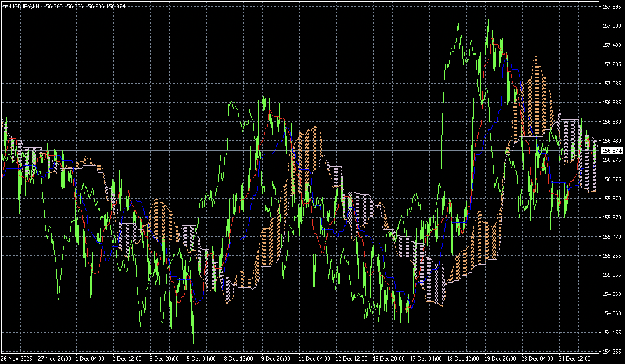Click the 156.374 current price tag
The width and height of the screenshot is (625, 364).
coord(612,151)
